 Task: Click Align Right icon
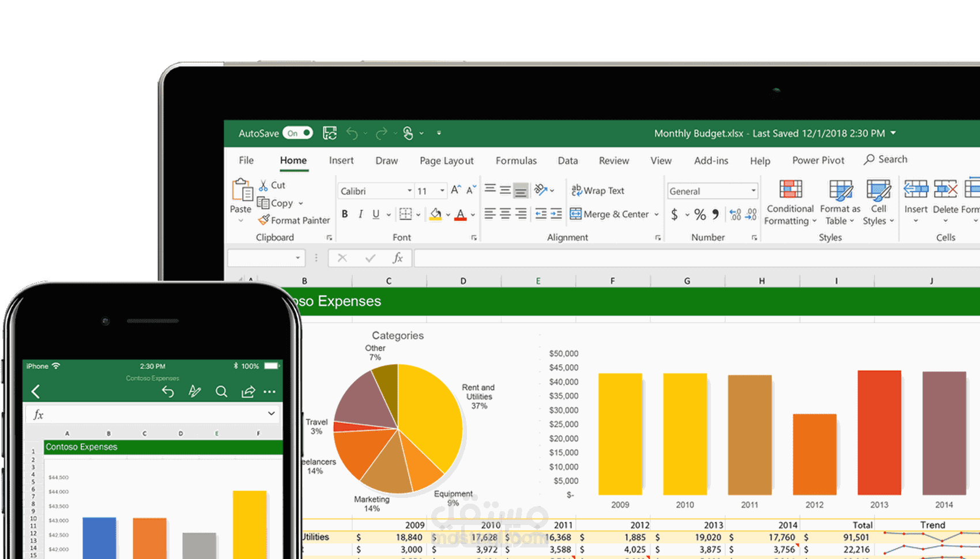point(521,214)
